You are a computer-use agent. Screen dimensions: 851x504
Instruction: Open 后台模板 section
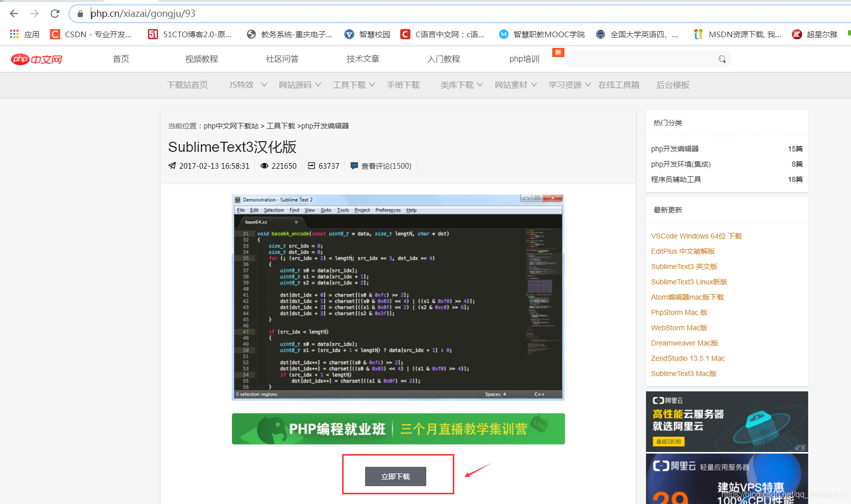[x=673, y=85]
